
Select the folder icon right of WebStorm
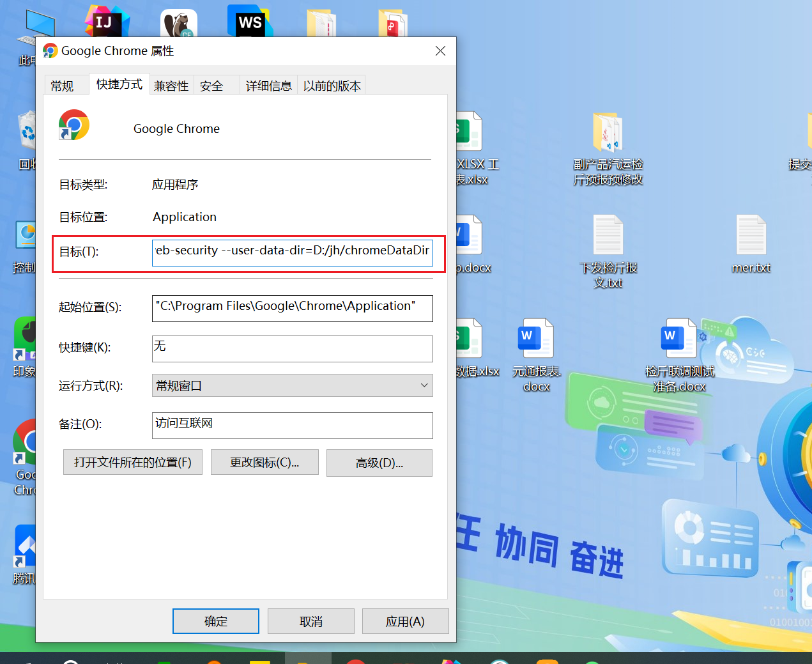point(321,23)
